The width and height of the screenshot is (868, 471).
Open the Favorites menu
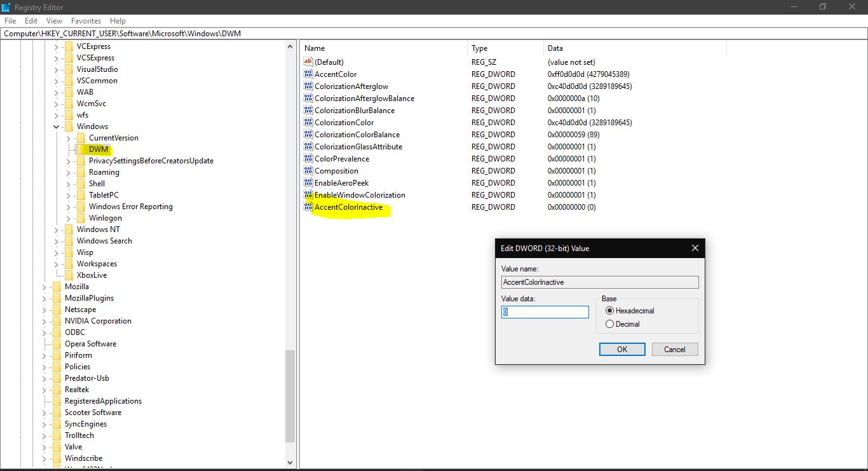coord(86,20)
